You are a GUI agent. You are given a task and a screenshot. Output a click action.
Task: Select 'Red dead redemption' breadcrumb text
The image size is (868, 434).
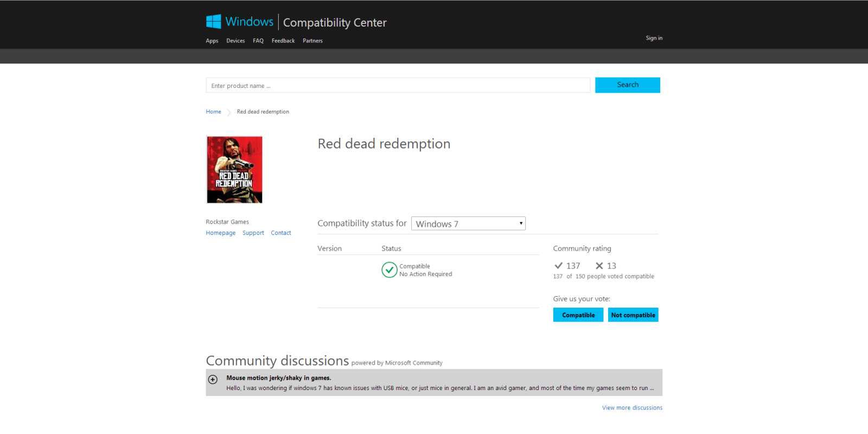[x=263, y=112]
